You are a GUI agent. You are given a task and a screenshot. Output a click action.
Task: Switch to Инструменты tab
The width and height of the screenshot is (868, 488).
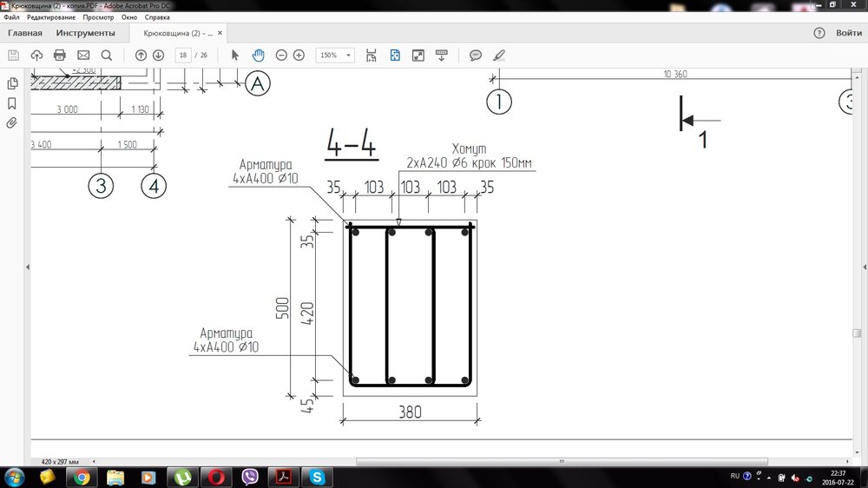(85, 33)
